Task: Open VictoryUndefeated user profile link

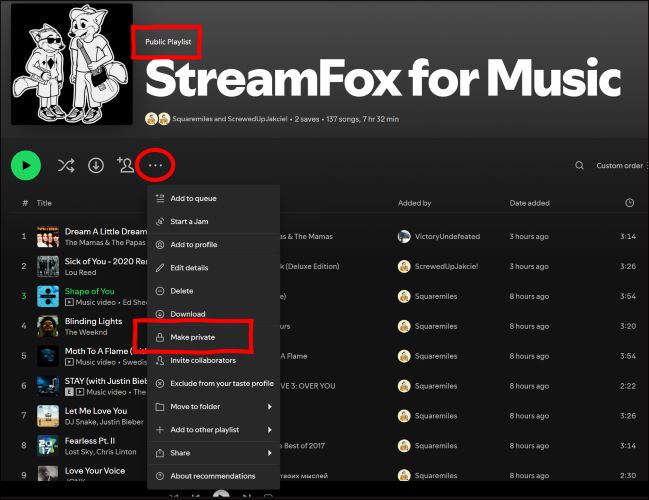Action: coord(447,236)
